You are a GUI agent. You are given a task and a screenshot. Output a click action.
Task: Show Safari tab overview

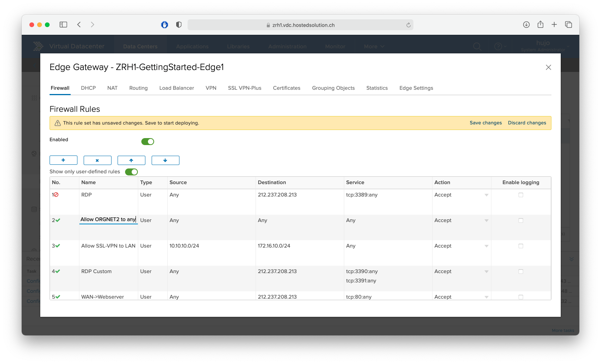pos(568,25)
